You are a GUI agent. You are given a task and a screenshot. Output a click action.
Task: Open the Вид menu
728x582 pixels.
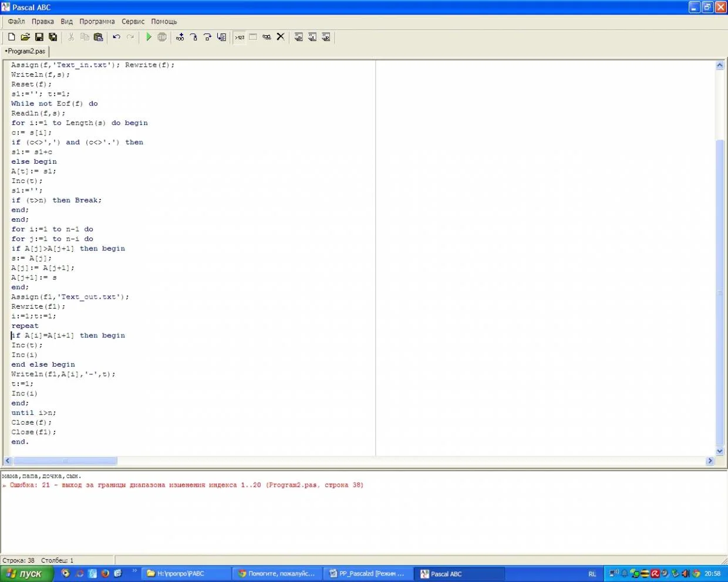click(x=67, y=22)
